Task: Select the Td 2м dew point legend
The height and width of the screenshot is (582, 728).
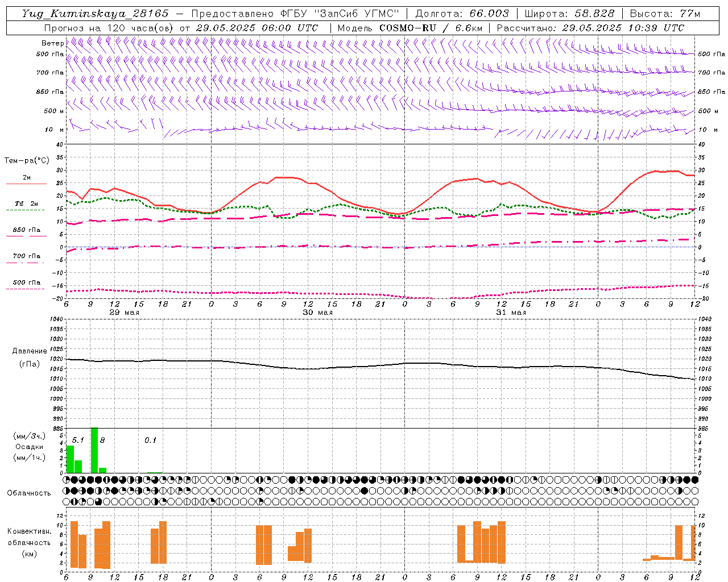Action: click(26, 204)
